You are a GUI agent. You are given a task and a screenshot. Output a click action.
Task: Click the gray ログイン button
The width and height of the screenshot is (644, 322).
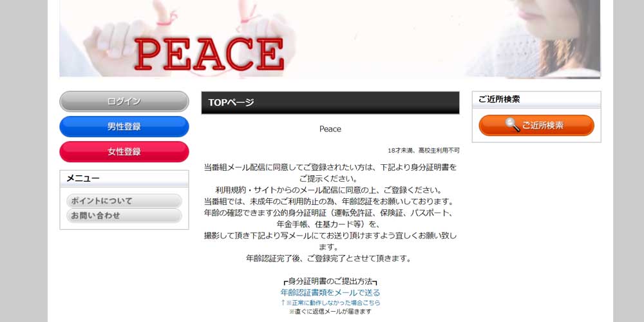point(124,102)
